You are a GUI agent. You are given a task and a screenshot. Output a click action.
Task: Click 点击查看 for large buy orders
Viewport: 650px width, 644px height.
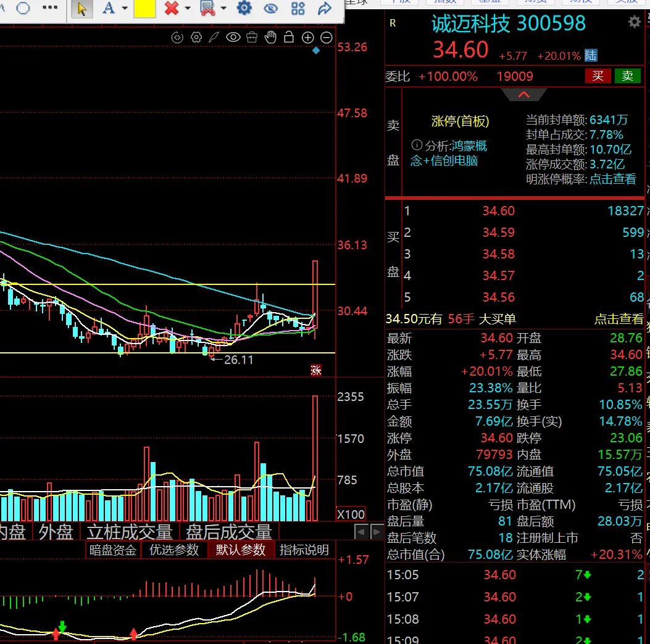click(x=619, y=319)
